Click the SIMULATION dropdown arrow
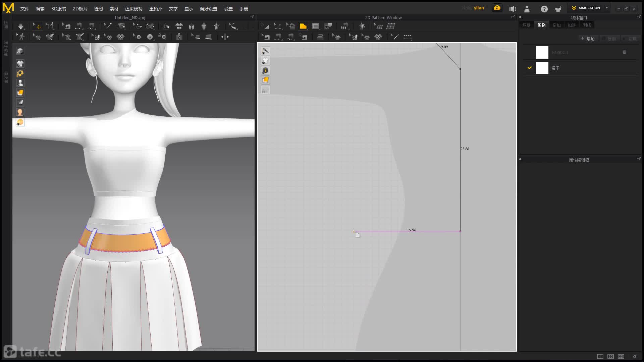Viewport: 644px width, 362px height. pos(607,8)
